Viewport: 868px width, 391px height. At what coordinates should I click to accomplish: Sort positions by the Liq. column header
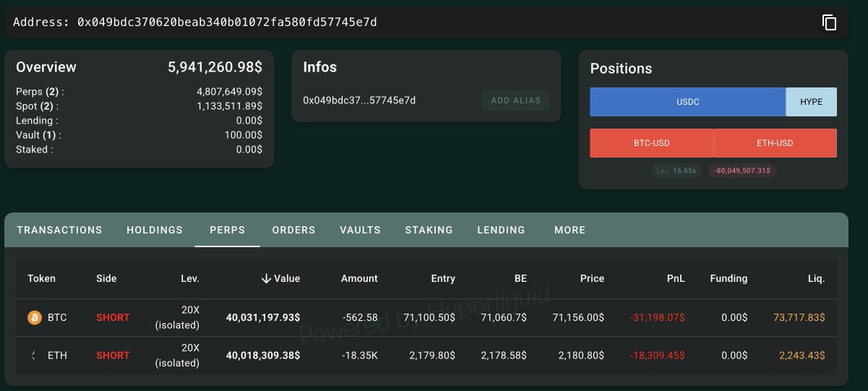[x=816, y=278]
